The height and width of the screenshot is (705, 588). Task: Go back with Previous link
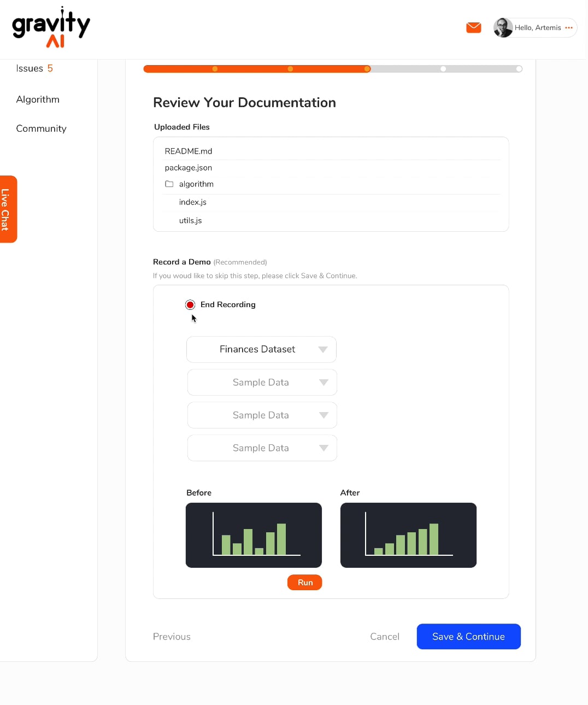(x=172, y=637)
